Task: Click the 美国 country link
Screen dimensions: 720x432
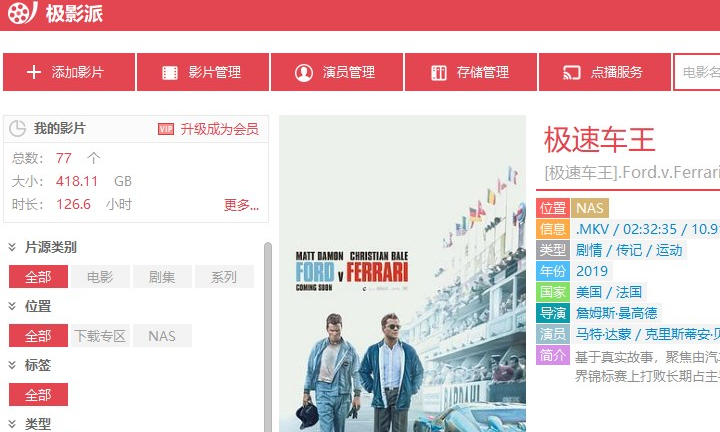Action: [589, 292]
